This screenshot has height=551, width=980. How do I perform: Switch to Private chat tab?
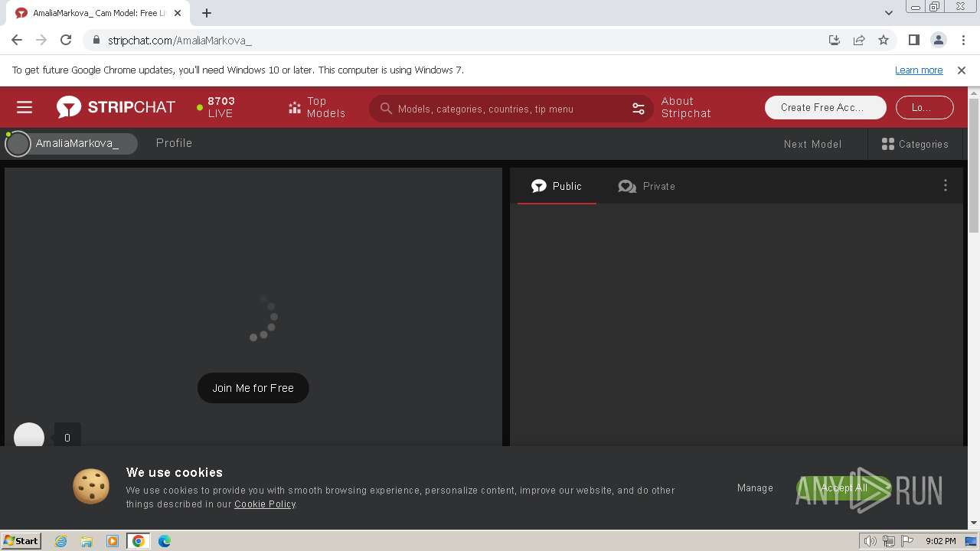coord(646,186)
